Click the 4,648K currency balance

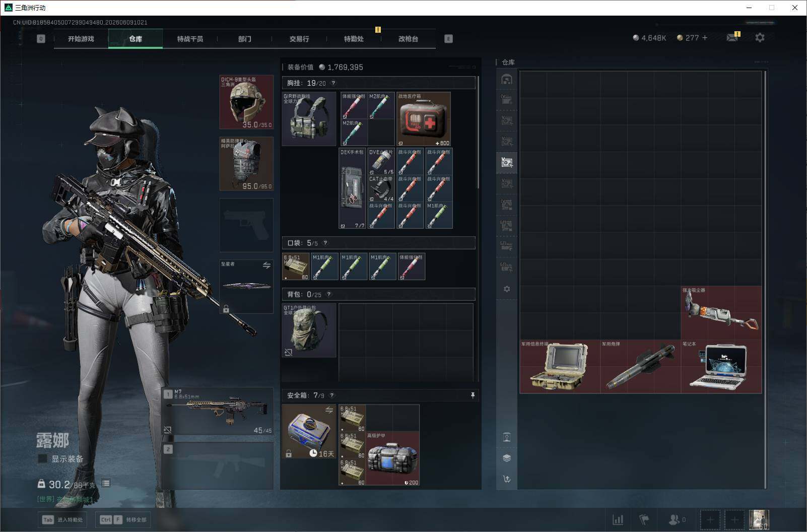[649, 38]
